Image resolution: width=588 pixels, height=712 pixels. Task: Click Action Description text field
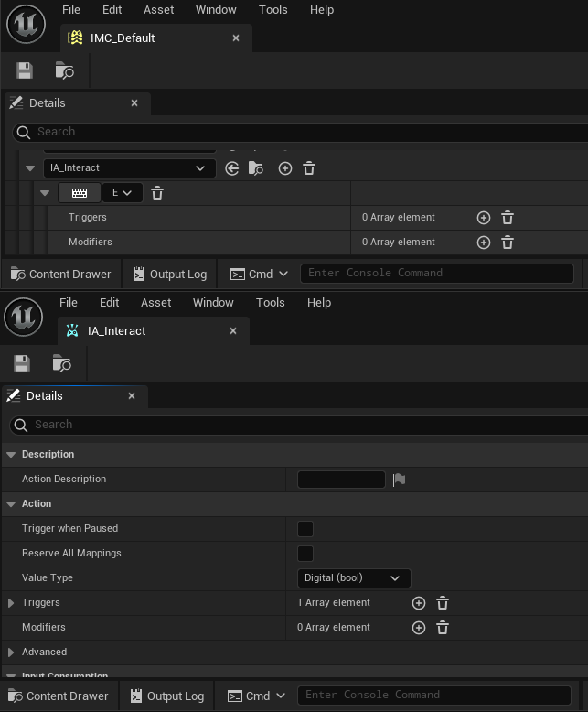coord(341,480)
